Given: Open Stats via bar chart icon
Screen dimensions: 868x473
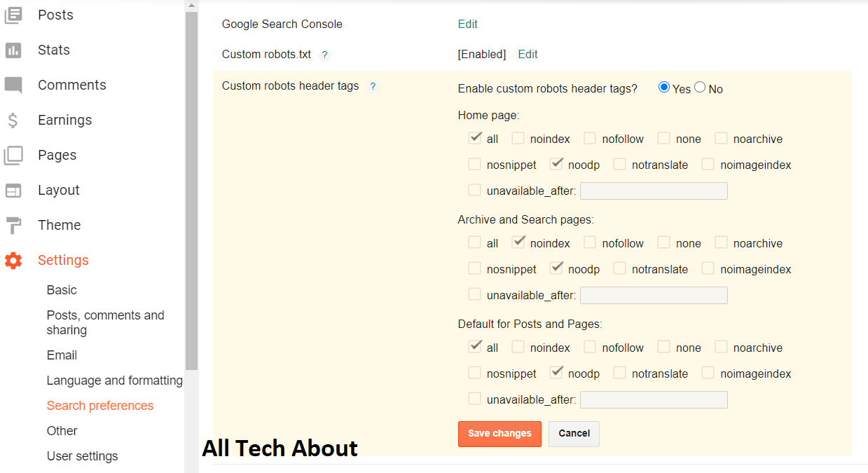Looking at the screenshot, I should point(13,50).
